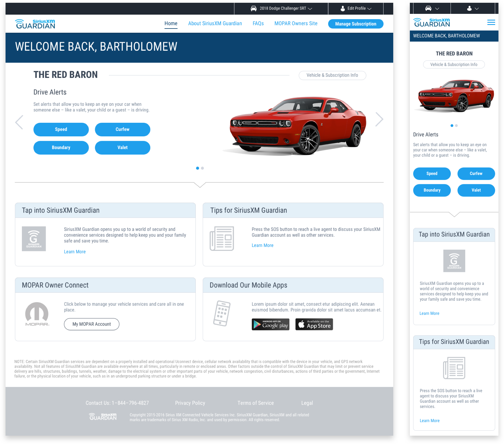Screen dimensions: 504x444
Task: Open the Google Play store badge
Action: pos(271,325)
